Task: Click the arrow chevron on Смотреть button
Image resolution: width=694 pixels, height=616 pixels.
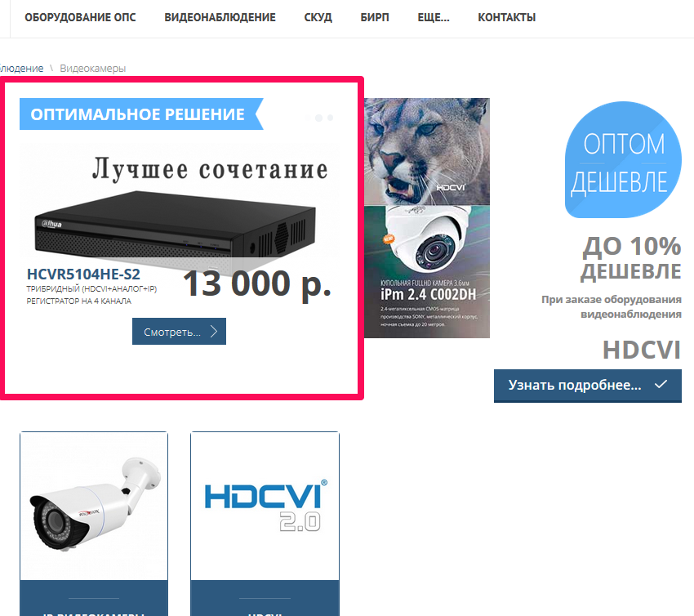Action: [x=214, y=331]
